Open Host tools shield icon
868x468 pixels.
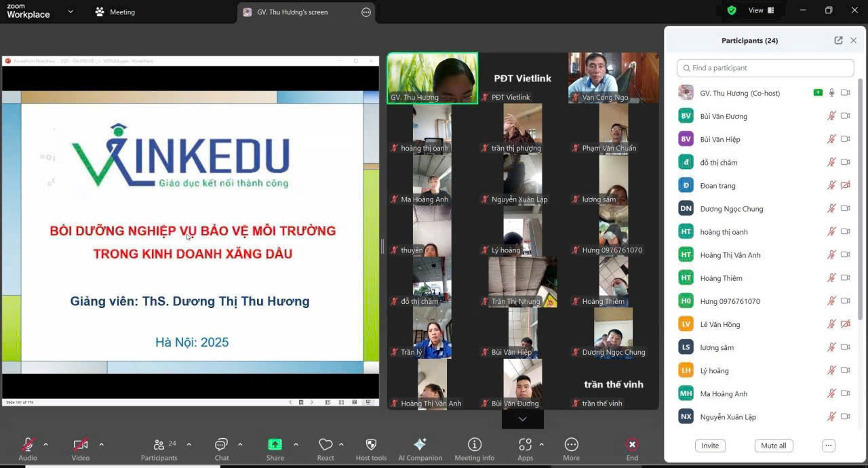point(371,445)
